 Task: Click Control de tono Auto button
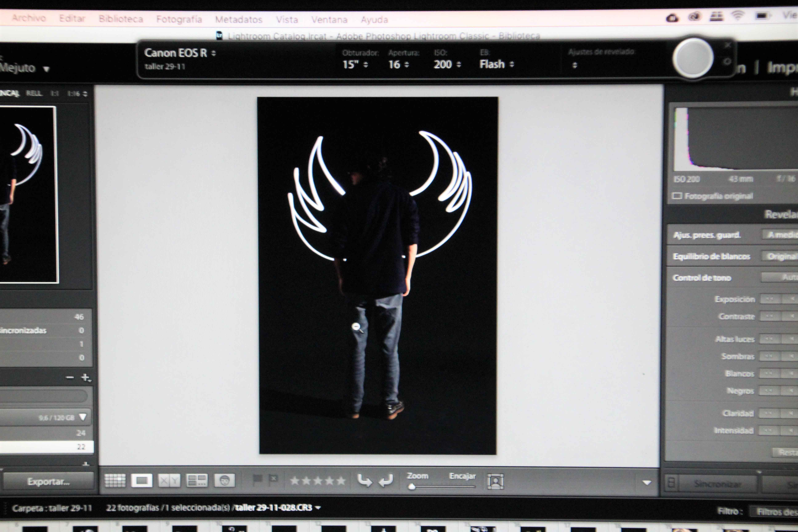click(x=780, y=277)
